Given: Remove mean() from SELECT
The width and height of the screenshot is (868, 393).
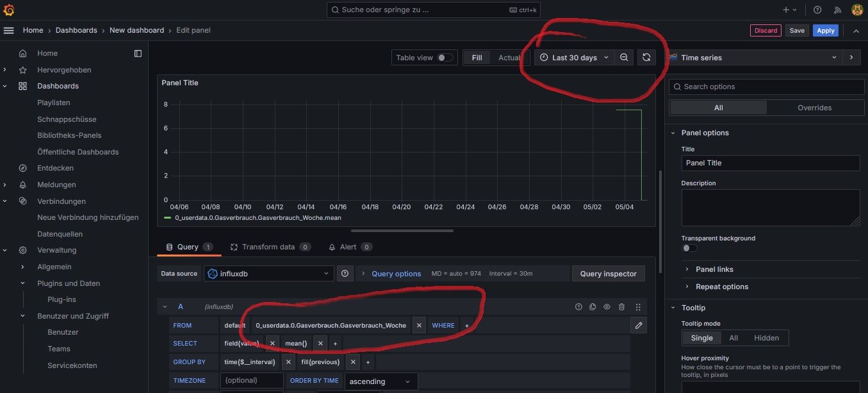Looking at the screenshot, I should pos(320,344).
